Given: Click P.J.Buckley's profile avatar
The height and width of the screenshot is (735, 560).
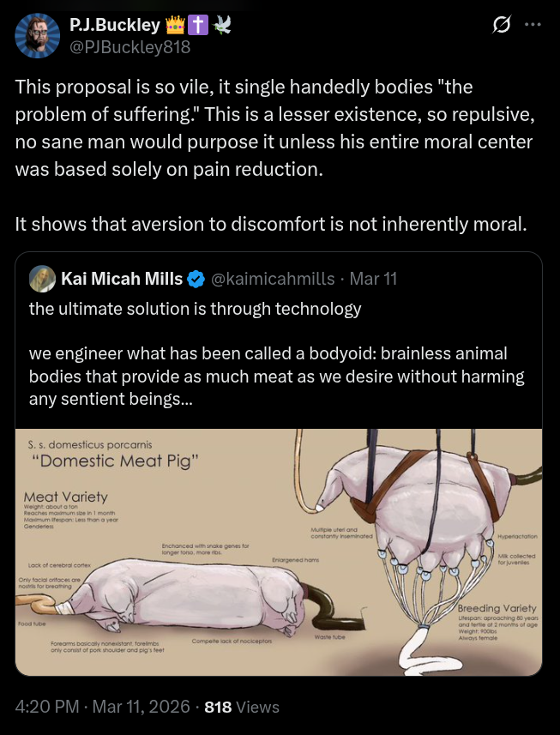Looking at the screenshot, I should coord(38,36).
